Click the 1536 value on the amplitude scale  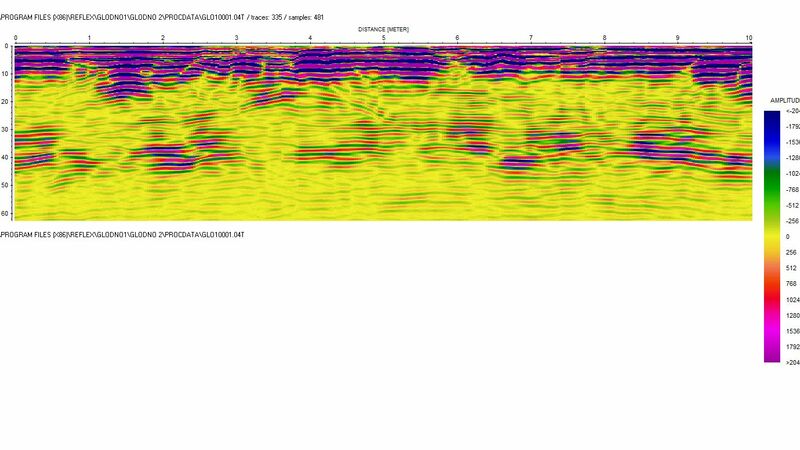[790, 331]
